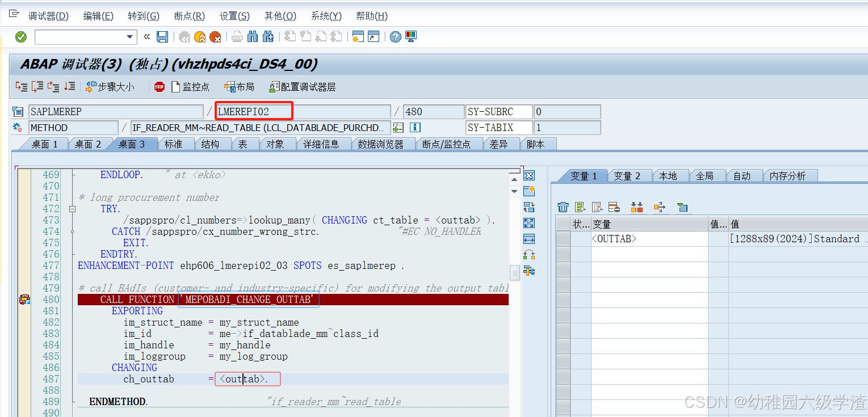The height and width of the screenshot is (417, 868).
Task: Open the 系统(Y) menu
Action: [x=326, y=16]
